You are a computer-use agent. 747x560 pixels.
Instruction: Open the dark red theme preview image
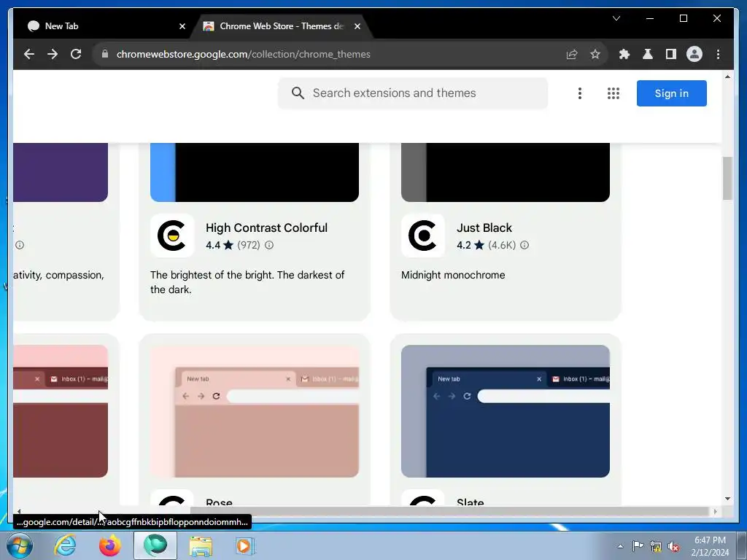point(61,411)
